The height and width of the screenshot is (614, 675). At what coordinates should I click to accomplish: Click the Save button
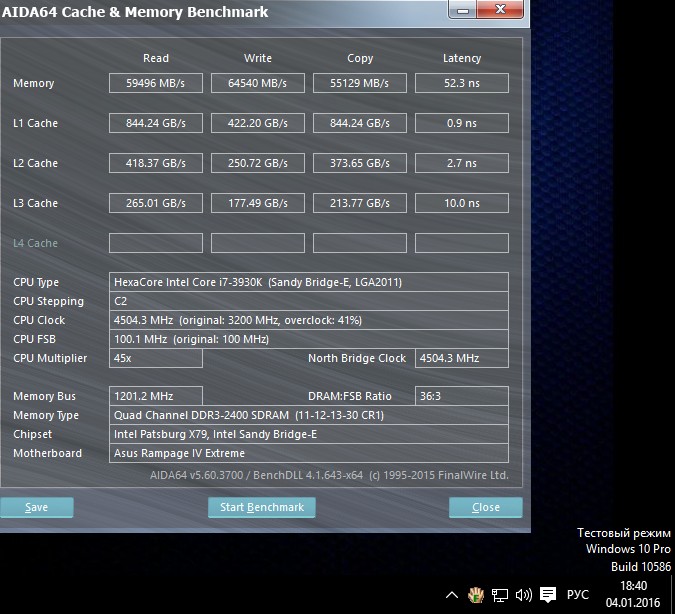pos(37,507)
